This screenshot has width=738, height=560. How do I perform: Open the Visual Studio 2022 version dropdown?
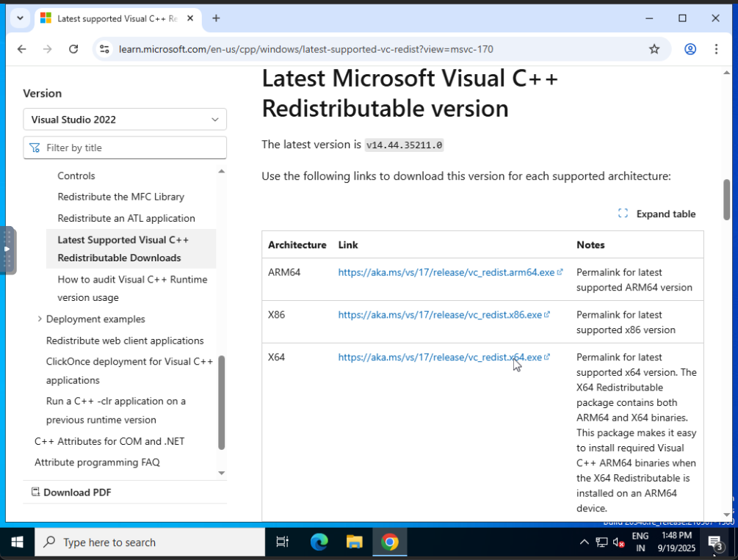click(x=125, y=120)
